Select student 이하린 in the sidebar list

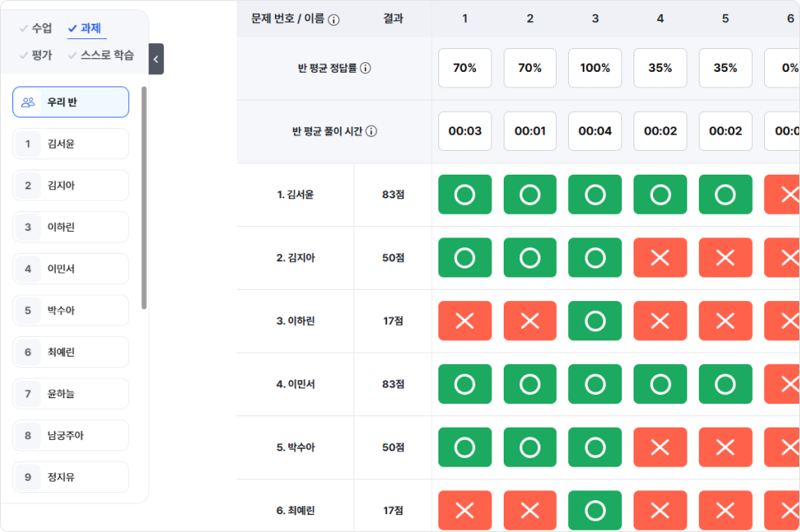[x=70, y=227]
